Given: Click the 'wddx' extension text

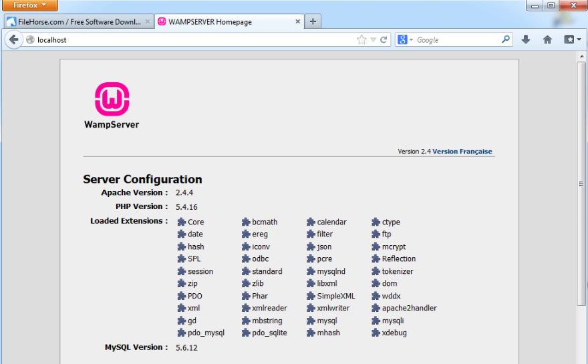Looking at the screenshot, I should 391,296.
